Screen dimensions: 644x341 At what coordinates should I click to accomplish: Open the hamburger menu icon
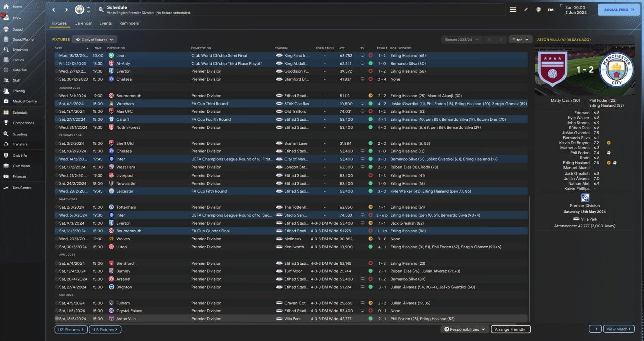click(x=513, y=10)
